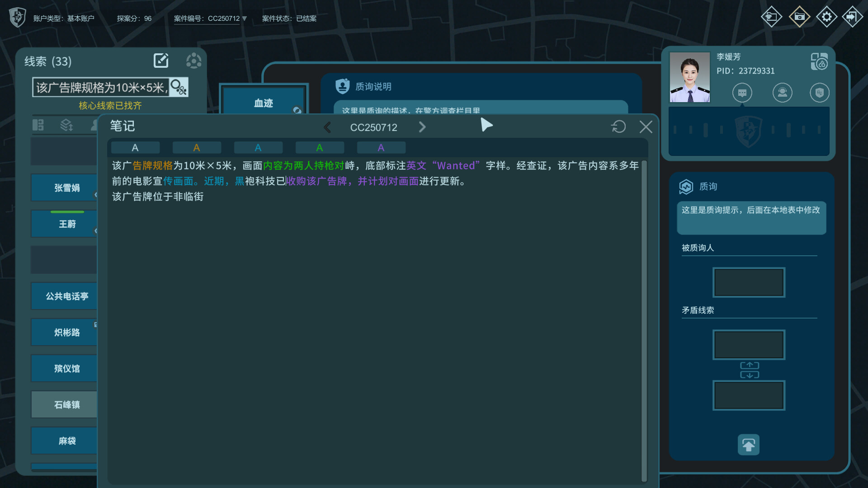Toggle the orange A highlighter
The image size is (868, 488).
point(197,147)
